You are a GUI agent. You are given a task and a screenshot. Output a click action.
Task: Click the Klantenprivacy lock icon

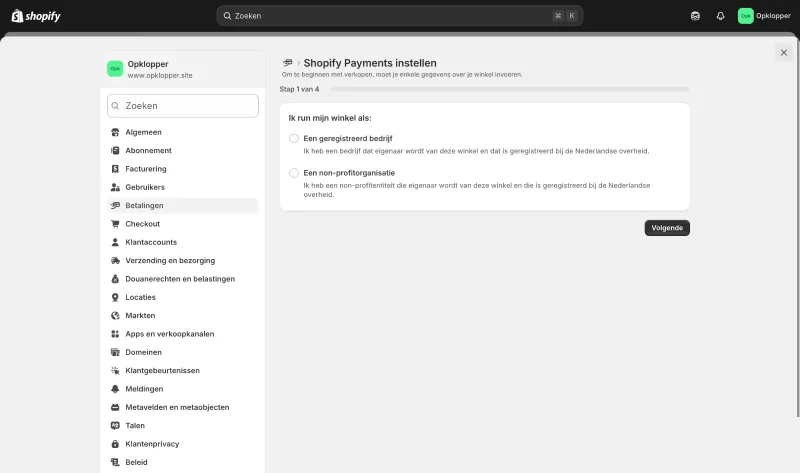click(x=115, y=444)
